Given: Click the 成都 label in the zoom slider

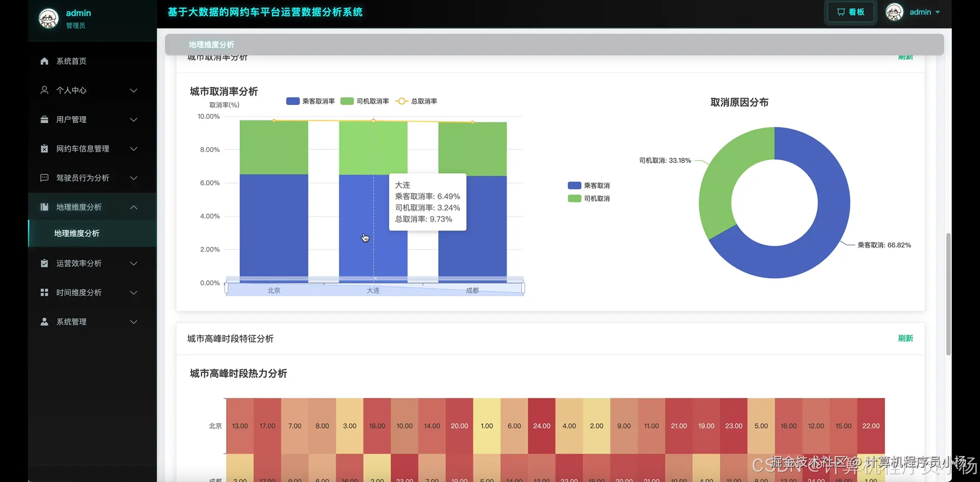Looking at the screenshot, I should [x=473, y=290].
